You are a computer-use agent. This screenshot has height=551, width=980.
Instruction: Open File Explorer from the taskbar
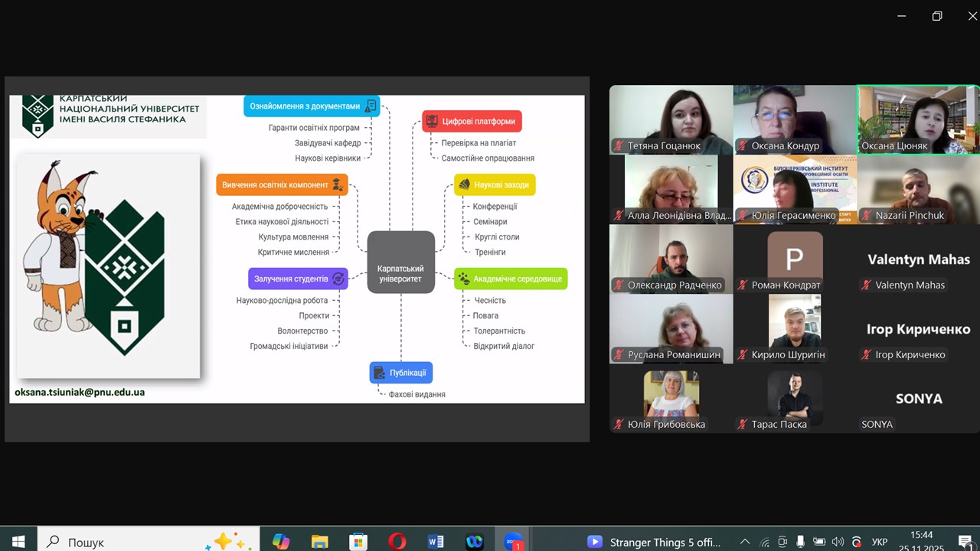(x=319, y=541)
